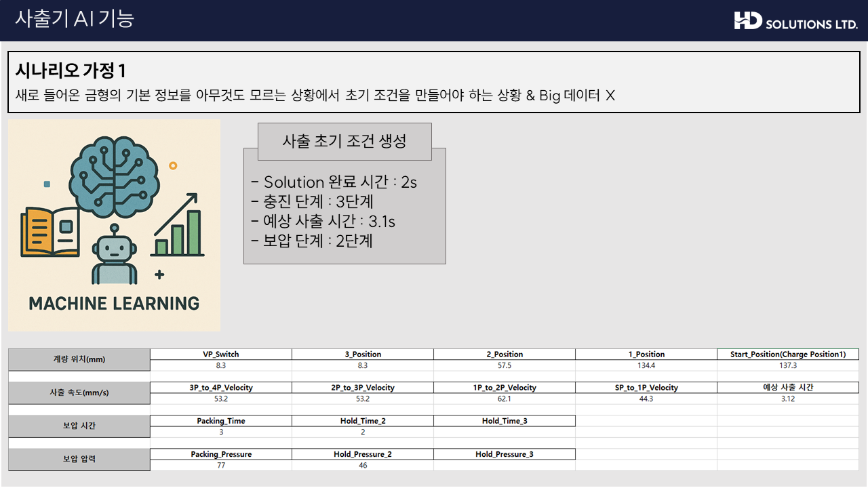Click the 2P_to_3P_Velocity header cell
868x488 pixels.
pos(363,388)
